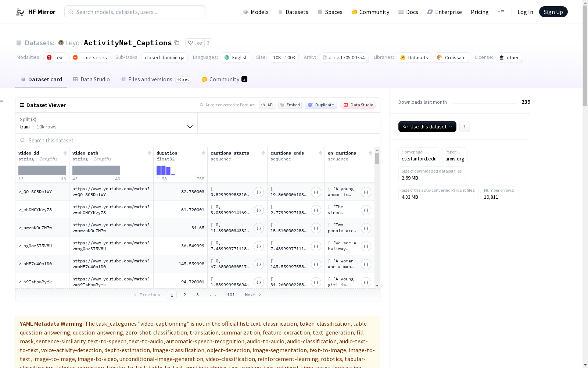Click the arxiv:1705.00754 tag
Viewport: 588px width, 368px height.
click(344, 57)
